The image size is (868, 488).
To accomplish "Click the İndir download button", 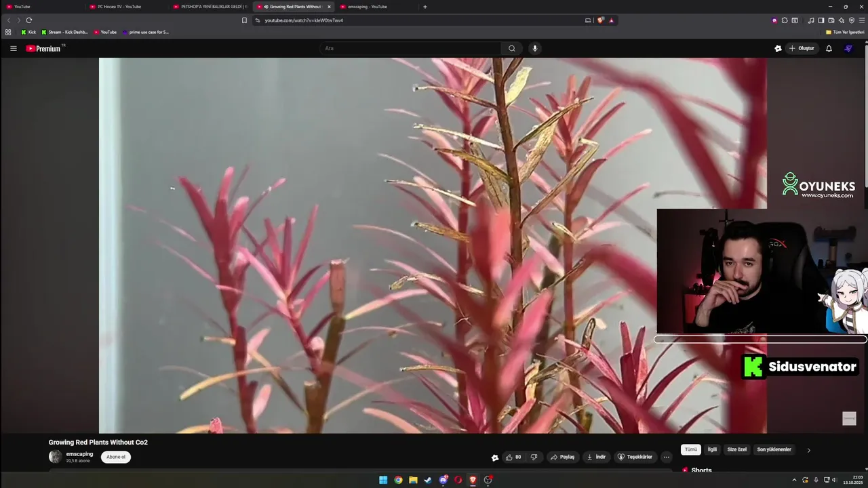I will pos(596,457).
